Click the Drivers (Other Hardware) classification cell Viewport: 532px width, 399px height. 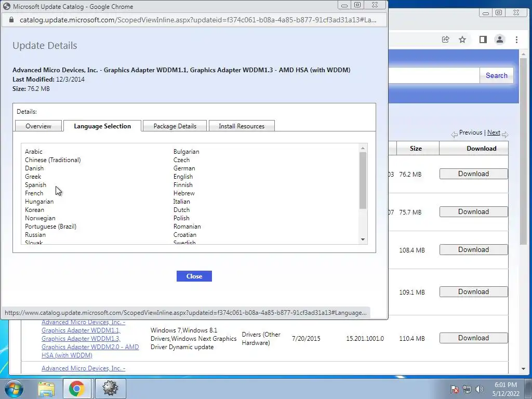click(x=261, y=339)
